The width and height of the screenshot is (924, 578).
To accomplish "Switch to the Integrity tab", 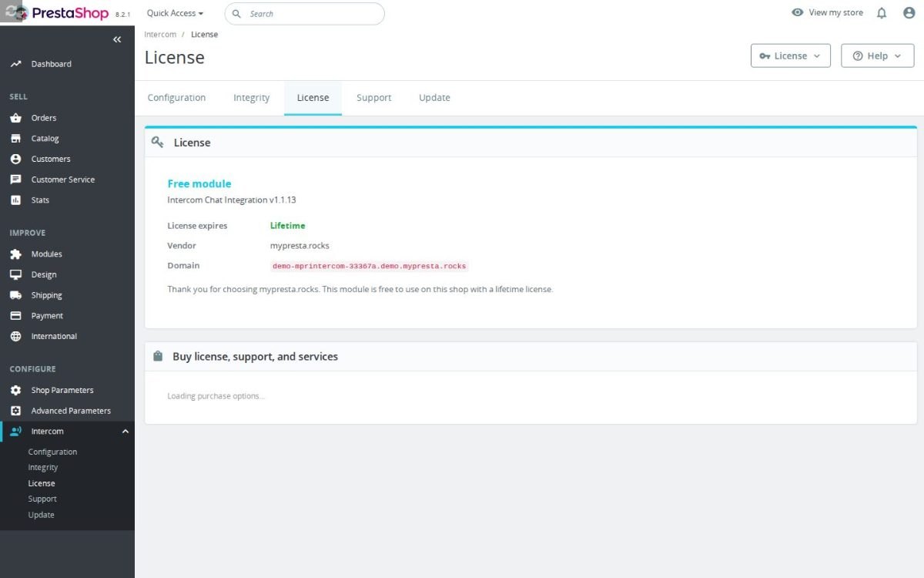I will point(252,98).
